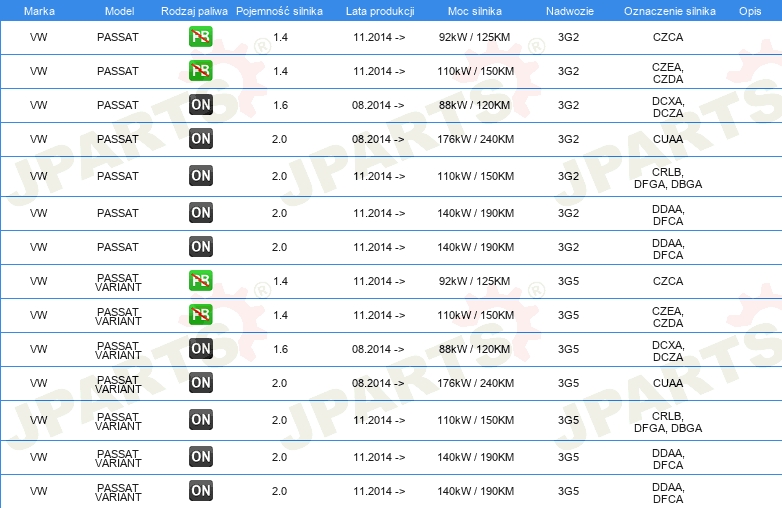Click 3G2 body code in DCXA, DCZA row
Image resolution: width=782 pixels, height=508 pixels.
pos(569,105)
